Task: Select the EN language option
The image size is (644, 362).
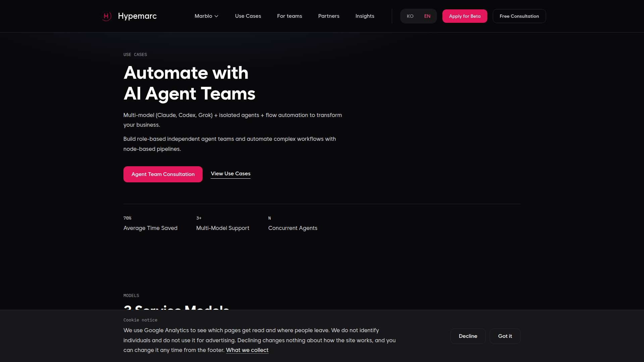Action: tap(427, 16)
